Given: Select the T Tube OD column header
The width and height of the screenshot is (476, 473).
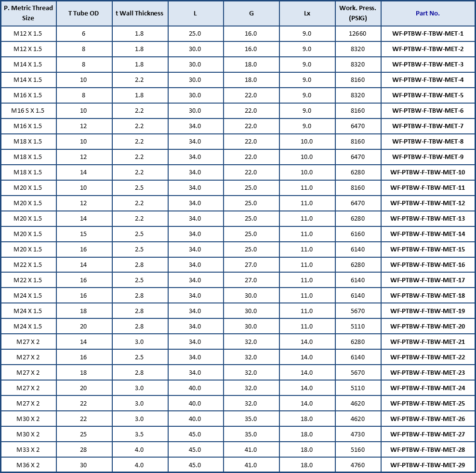Looking at the screenshot, I should 84,13.
